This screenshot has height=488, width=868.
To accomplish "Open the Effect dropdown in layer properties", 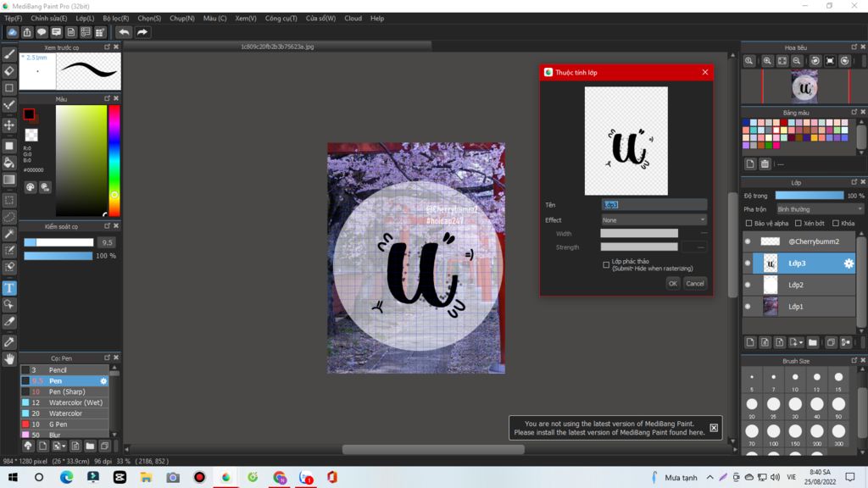I will [654, 220].
